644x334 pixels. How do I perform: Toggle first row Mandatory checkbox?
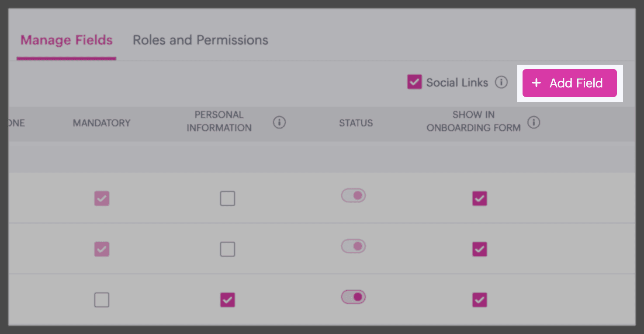click(102, 199)
